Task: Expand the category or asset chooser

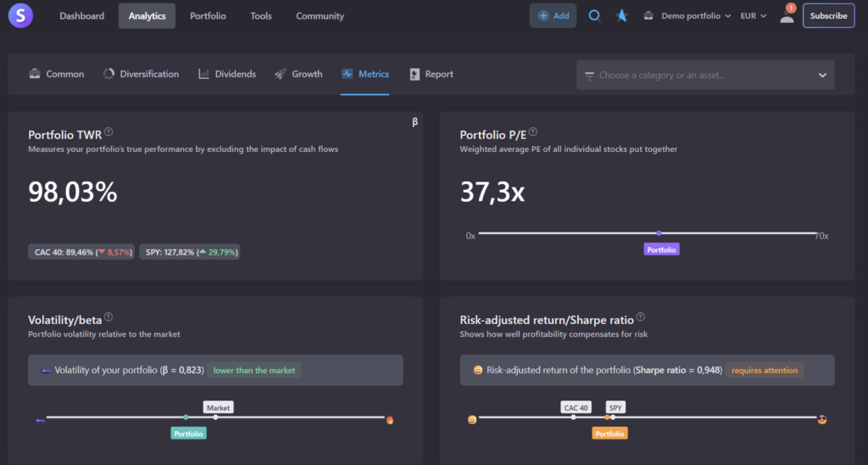Action: pyautogui.click(x=705, y=75)
